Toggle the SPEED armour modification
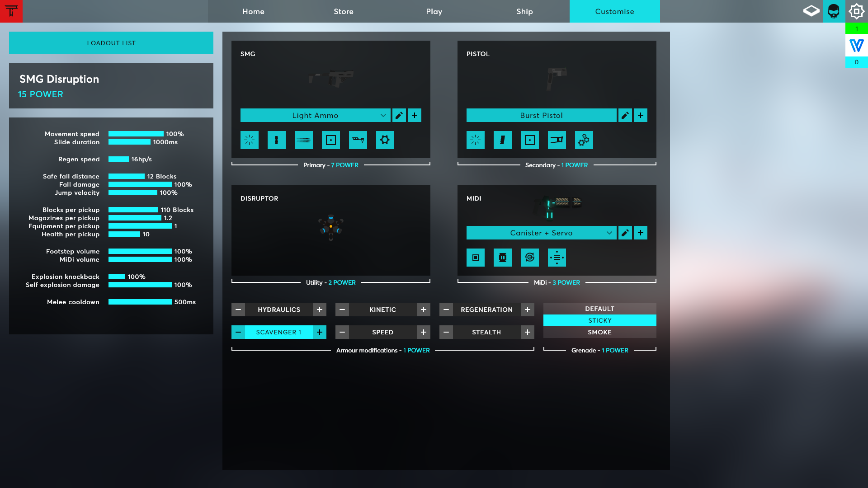868x488 pixels. pos(383,332)
